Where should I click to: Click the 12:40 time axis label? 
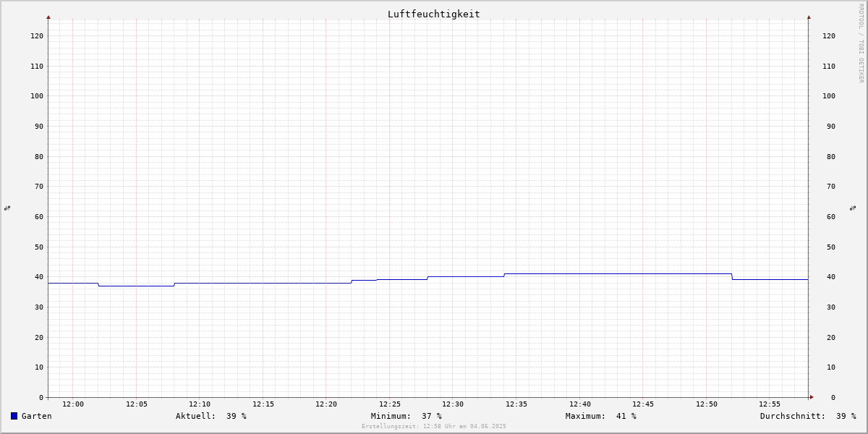click(x=580, y=404)
